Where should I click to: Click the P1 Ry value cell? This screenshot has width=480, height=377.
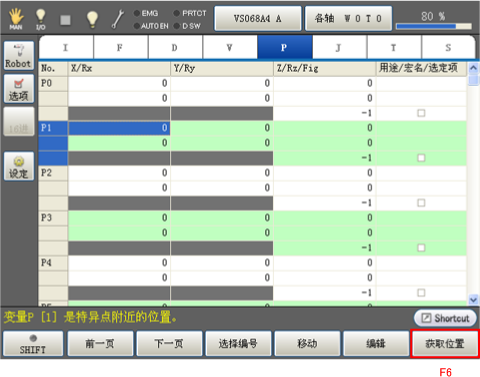(222, 143)
